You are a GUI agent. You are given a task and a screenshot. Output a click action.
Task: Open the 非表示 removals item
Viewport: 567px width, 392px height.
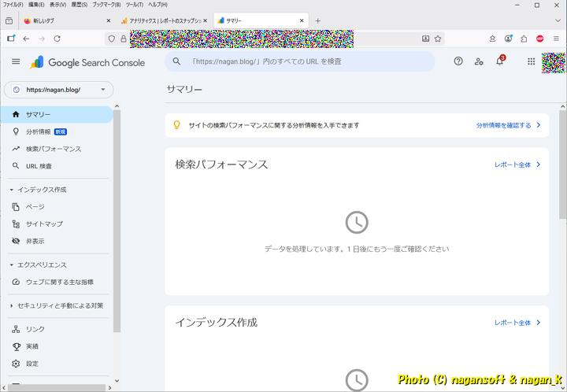(35, 241)
